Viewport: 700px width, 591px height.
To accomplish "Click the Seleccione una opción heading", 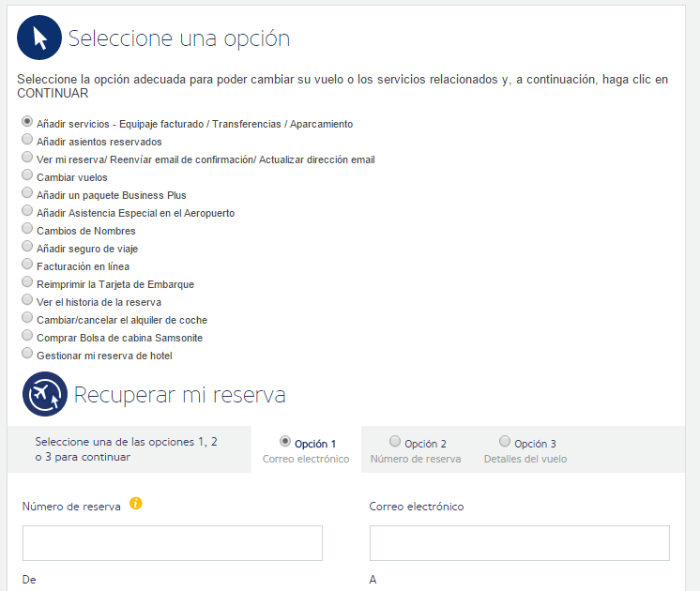I will point(179,38).
